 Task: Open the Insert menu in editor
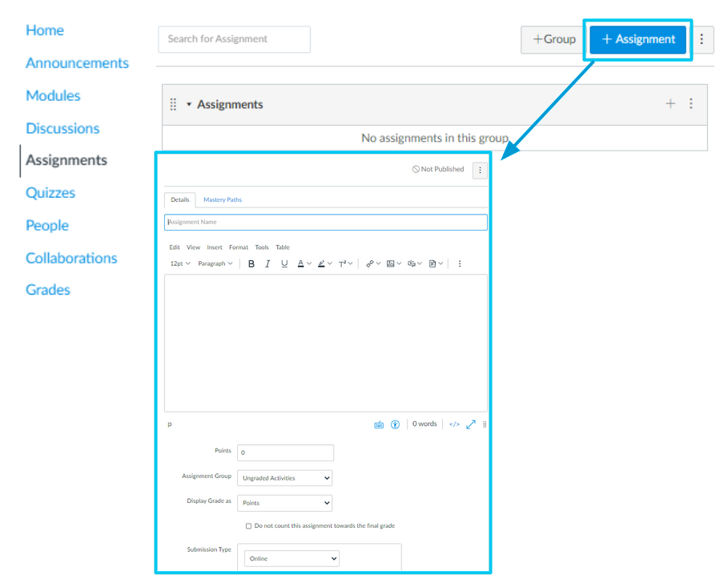(215, 247)
